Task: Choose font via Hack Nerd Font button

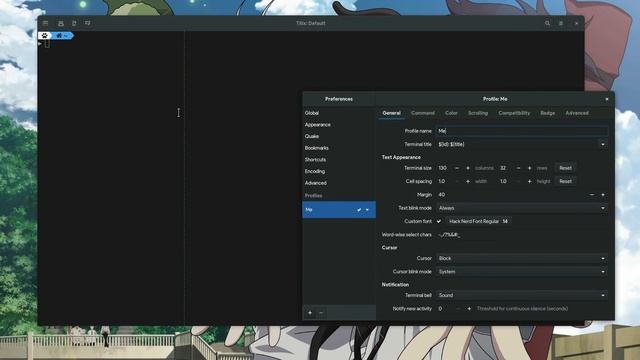Action: (x=478, y=221)
